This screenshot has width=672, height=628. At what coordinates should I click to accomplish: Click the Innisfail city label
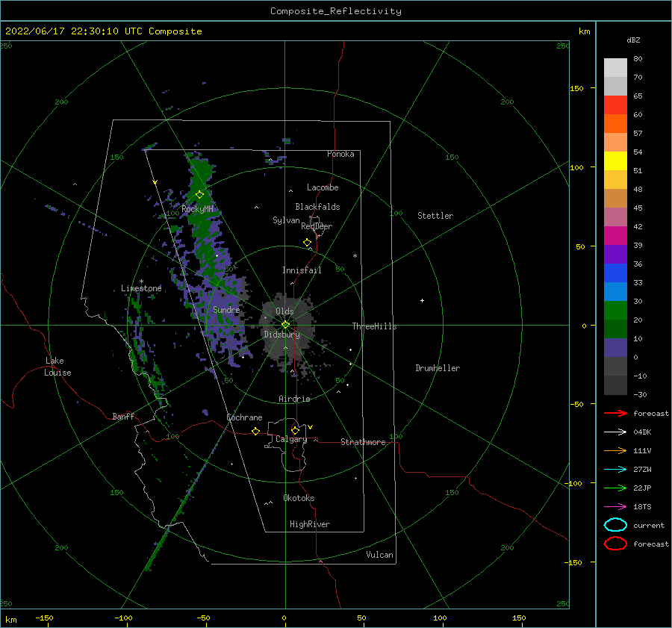pyautogui.click(x=302, y=270)
